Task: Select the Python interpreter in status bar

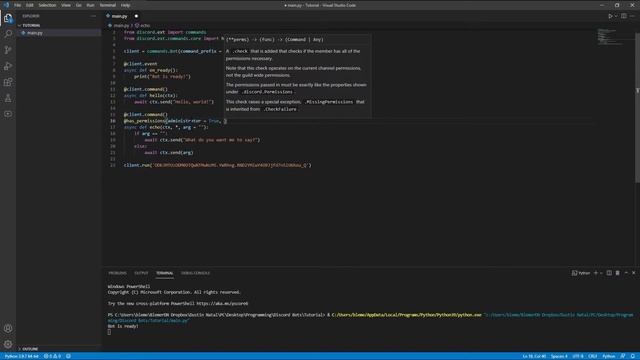Action: coord(21,356)
